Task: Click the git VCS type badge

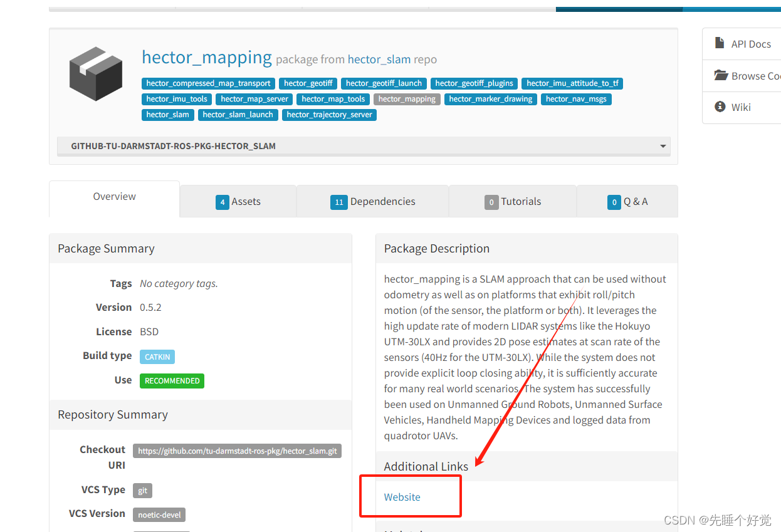Action: tap(143, 491)
